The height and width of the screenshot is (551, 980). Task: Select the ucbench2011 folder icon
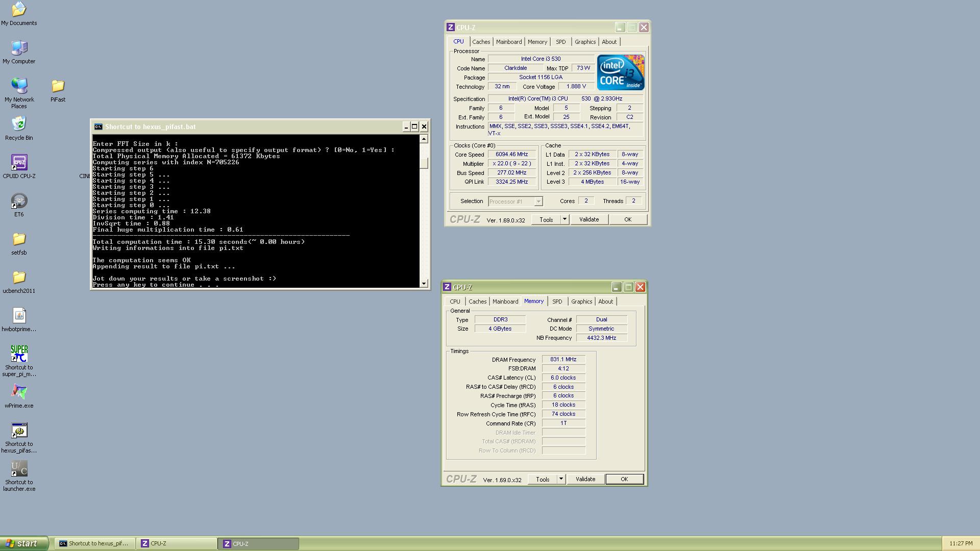pyautogui.click(x=19, y=277)
